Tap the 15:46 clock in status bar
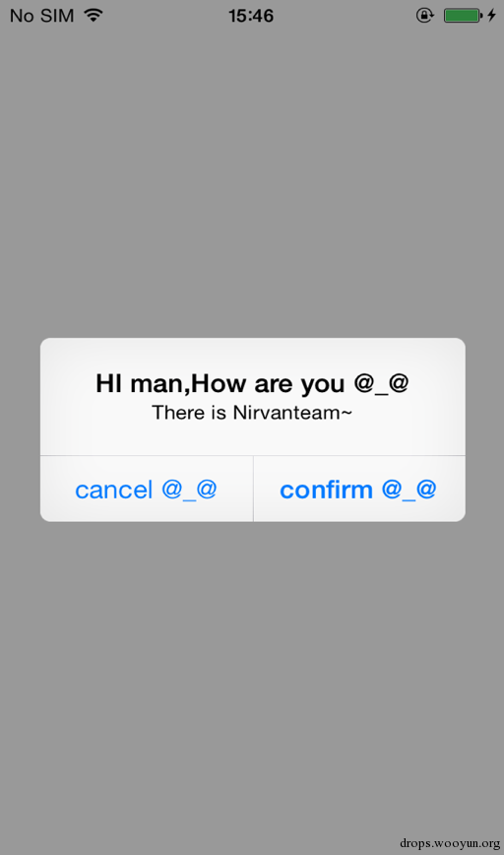Image resolution: width=504 pixels, height=855 pixels. 251,16
